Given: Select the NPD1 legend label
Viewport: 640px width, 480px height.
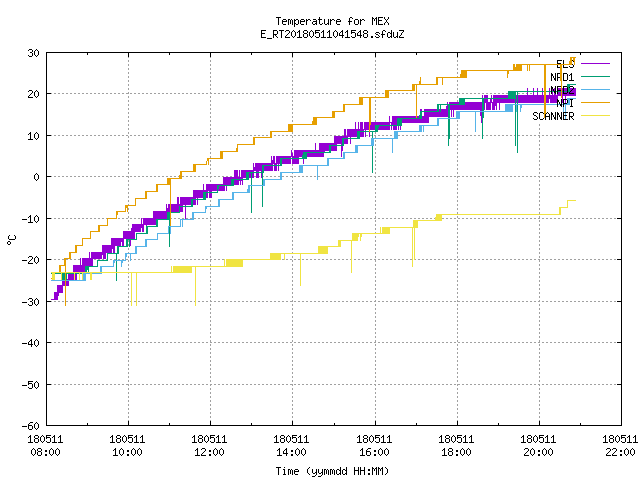Looking at the screenshot, I should coord(562,77).
